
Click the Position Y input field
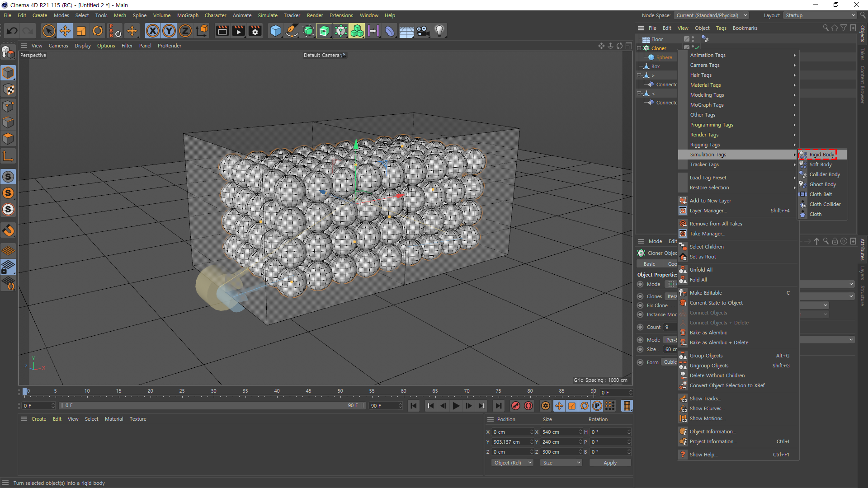pyautogui.click(x=510, y=442)
